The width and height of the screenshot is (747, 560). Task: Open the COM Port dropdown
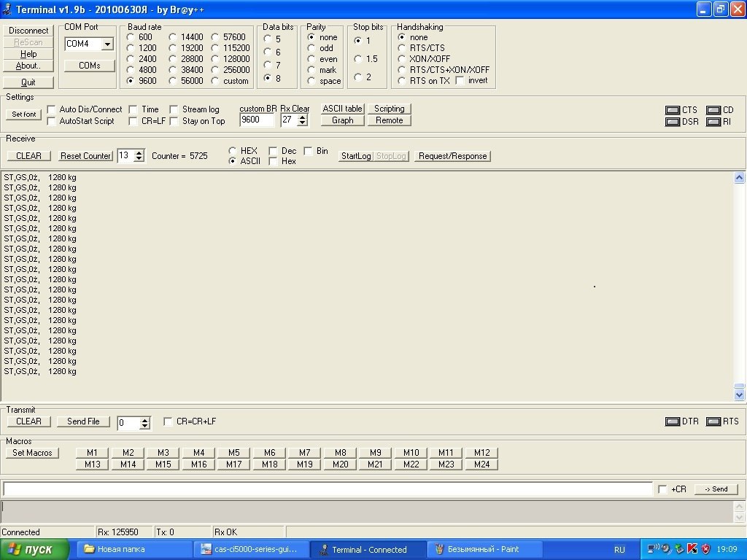108,44
